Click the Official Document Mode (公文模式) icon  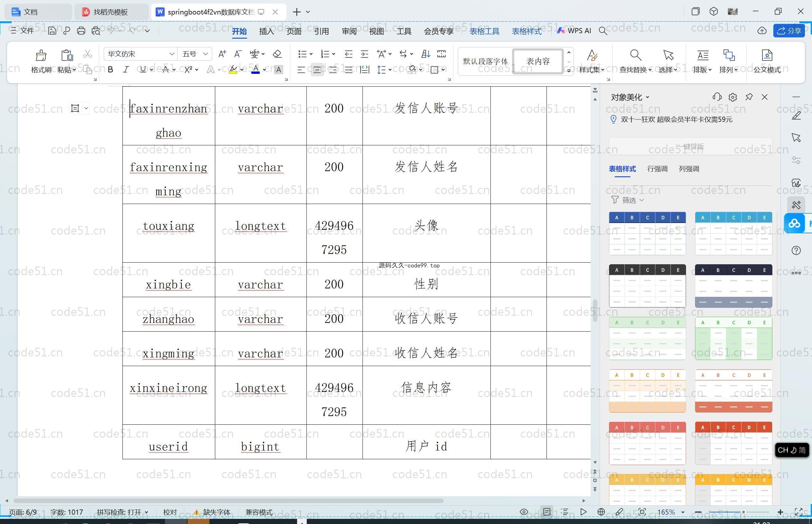point(767,55)
